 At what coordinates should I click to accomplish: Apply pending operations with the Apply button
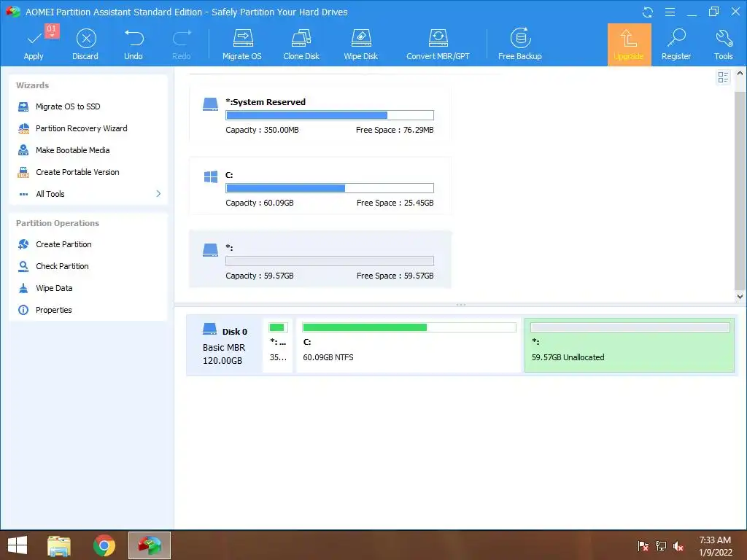pyautogui.click(x=34, y=44)
